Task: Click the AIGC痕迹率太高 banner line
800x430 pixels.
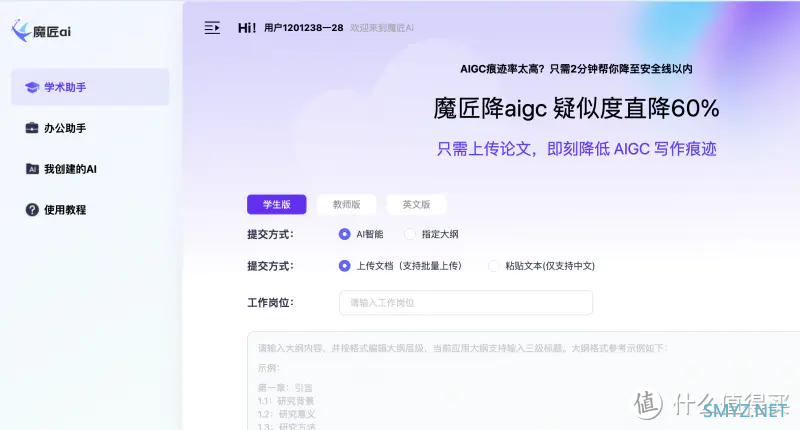Action: tap(577, 69)
